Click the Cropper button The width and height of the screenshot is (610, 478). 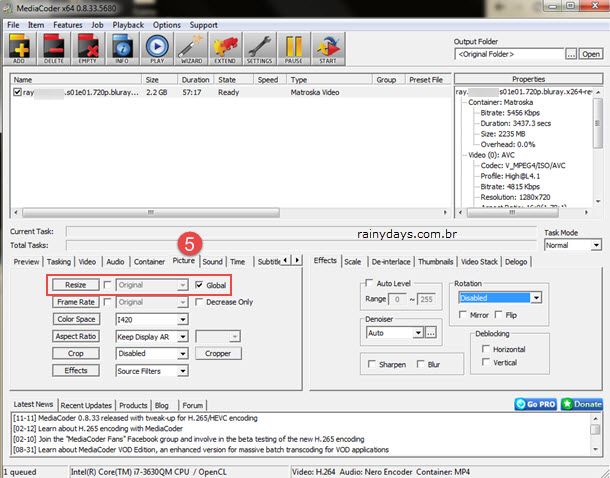click(x=218, y=353)
